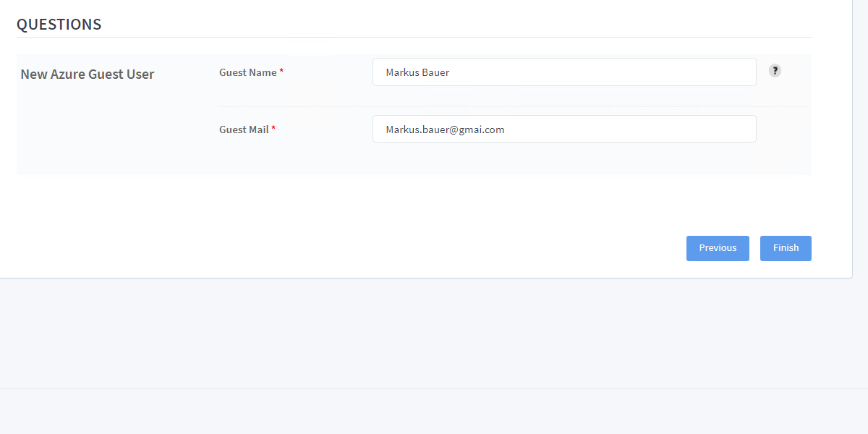Click the empty gray area below the form card
Viewport: 868px width, 434px height.
[434, 333]
